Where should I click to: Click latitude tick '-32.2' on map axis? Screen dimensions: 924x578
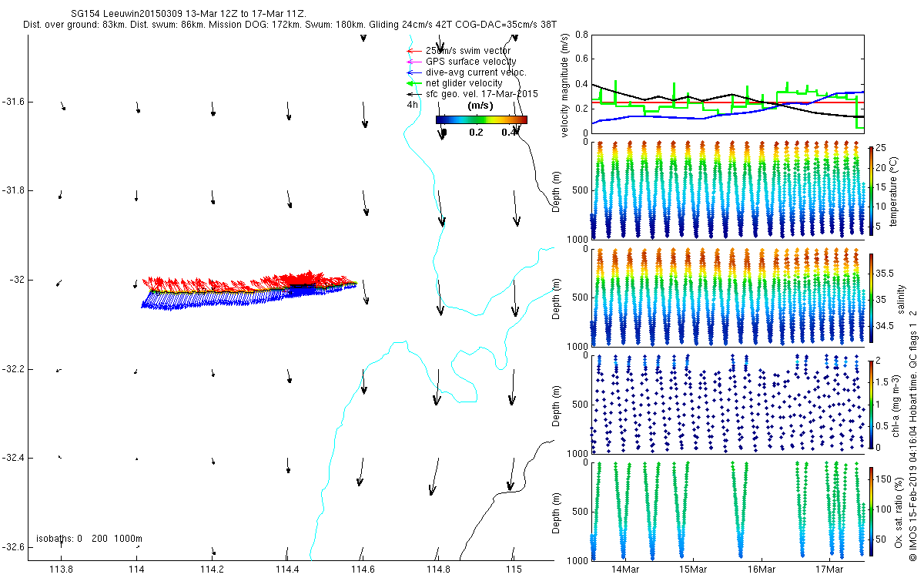point(14,369)
